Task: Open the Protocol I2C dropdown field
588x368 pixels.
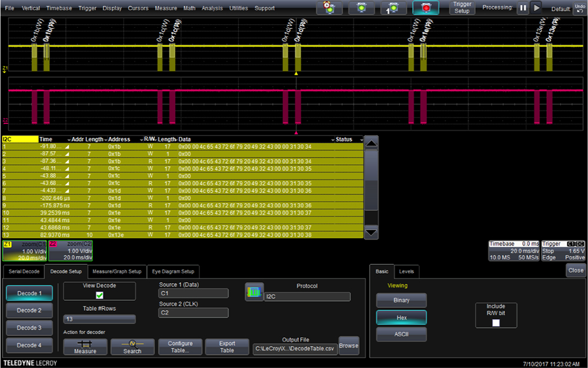Action: (x=308, y=297)
